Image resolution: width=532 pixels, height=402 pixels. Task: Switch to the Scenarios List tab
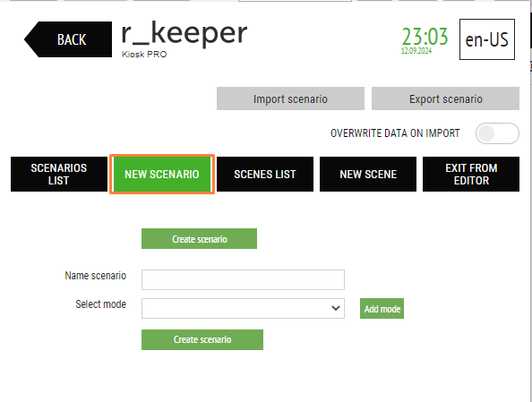59,174
